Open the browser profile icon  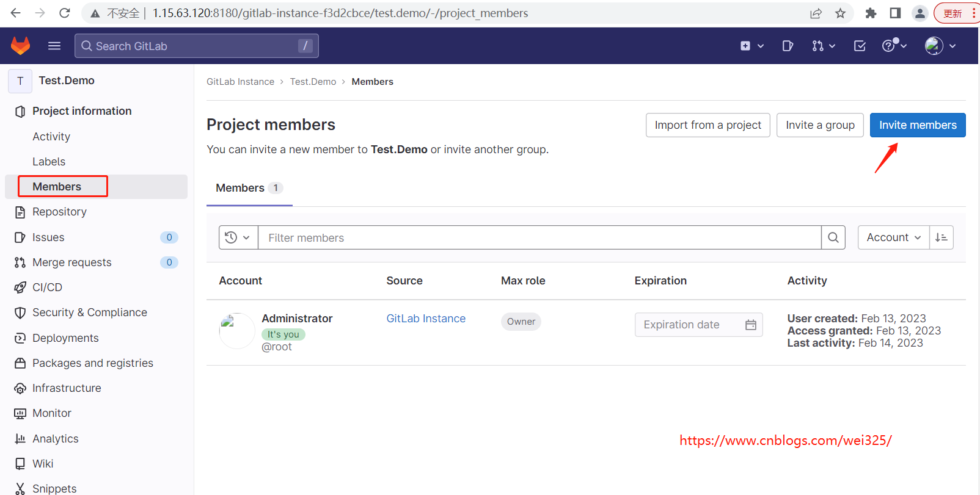pos(920,13)
